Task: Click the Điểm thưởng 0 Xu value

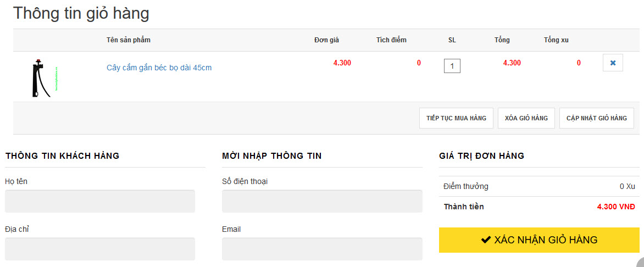Action: click(627, 186)
